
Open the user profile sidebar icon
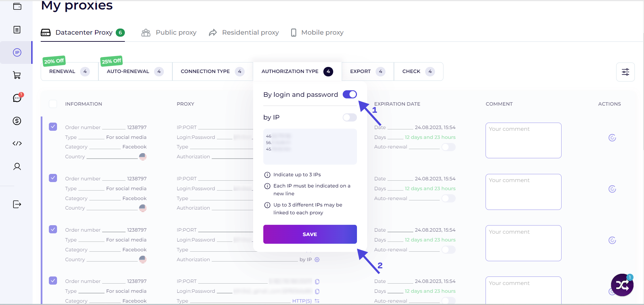coord(17,166)
